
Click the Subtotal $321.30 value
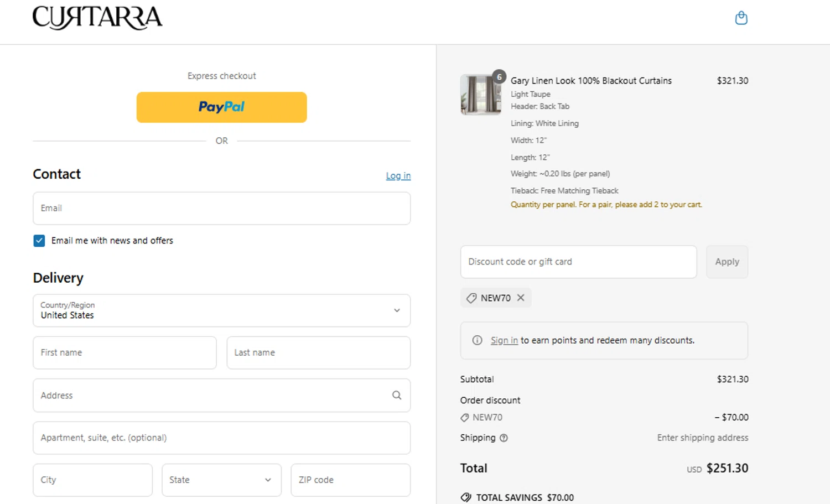pyautogui.click(x=733, y=380)
